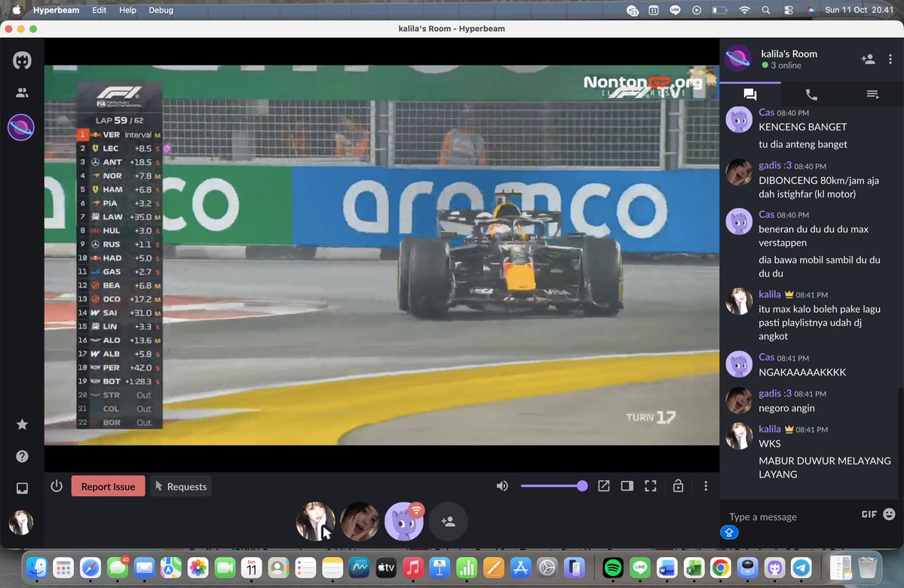
Task: Click the F1 race video stream
Action: coord(382,255)
